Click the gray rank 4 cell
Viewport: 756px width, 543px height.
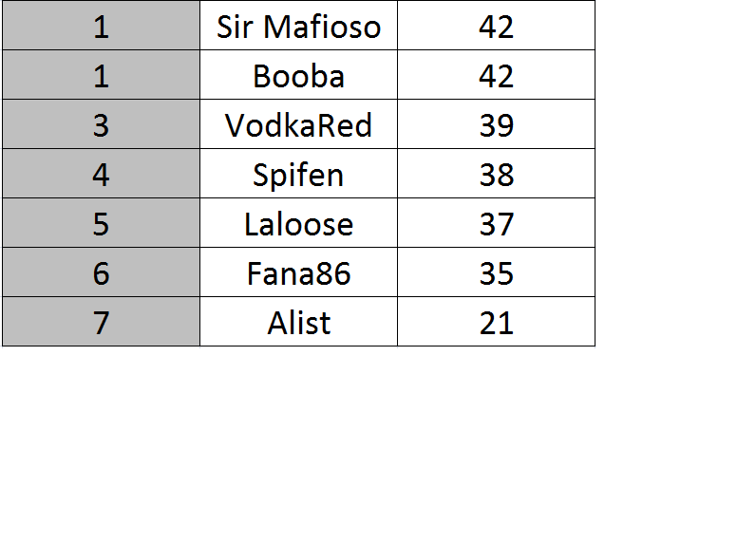point(101,174)
